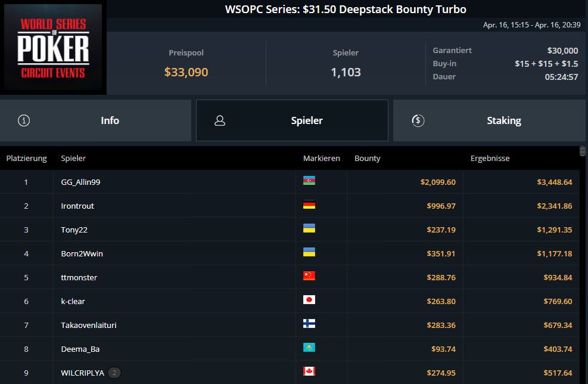Viewport: 588px width, 384px height.
Task: Click the dollar staking icon
Action: click(418, 120)
